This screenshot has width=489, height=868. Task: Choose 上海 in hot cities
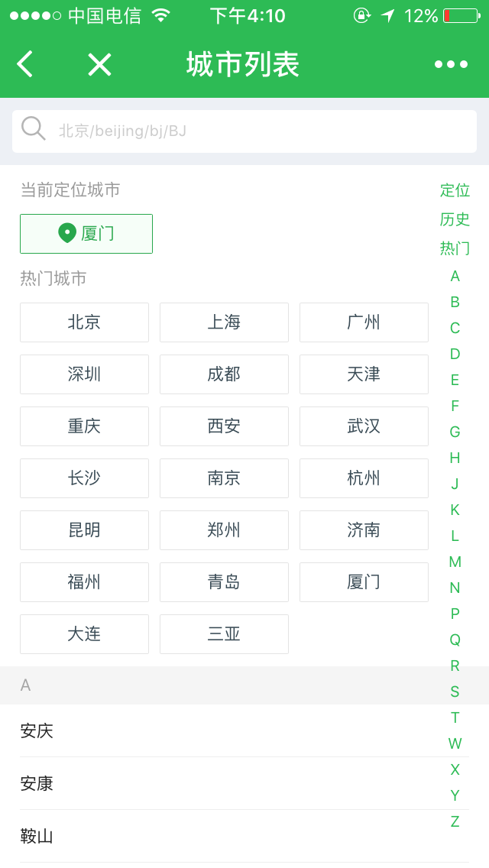click(x=224, y=322)
